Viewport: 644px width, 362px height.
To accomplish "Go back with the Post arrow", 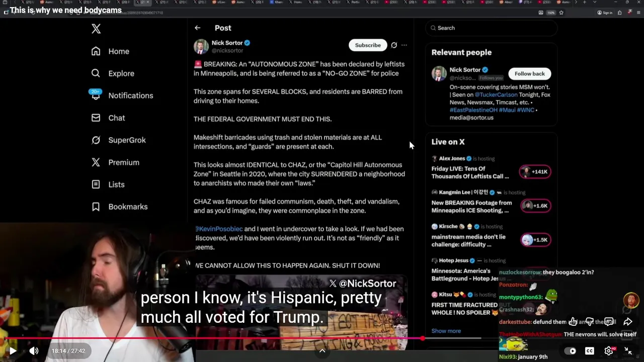I will click(197, 28).
